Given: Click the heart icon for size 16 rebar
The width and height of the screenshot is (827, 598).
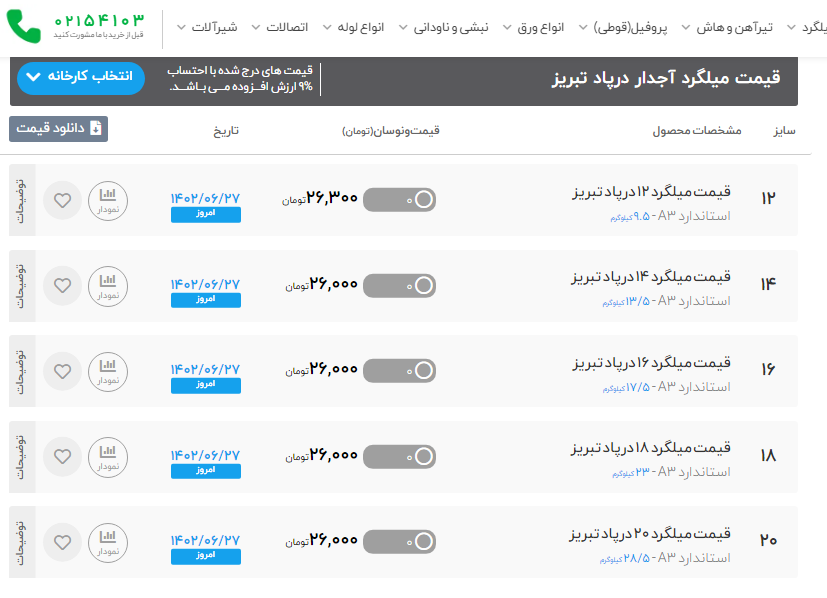Looking at the screenshot, I should pos(62,372).
